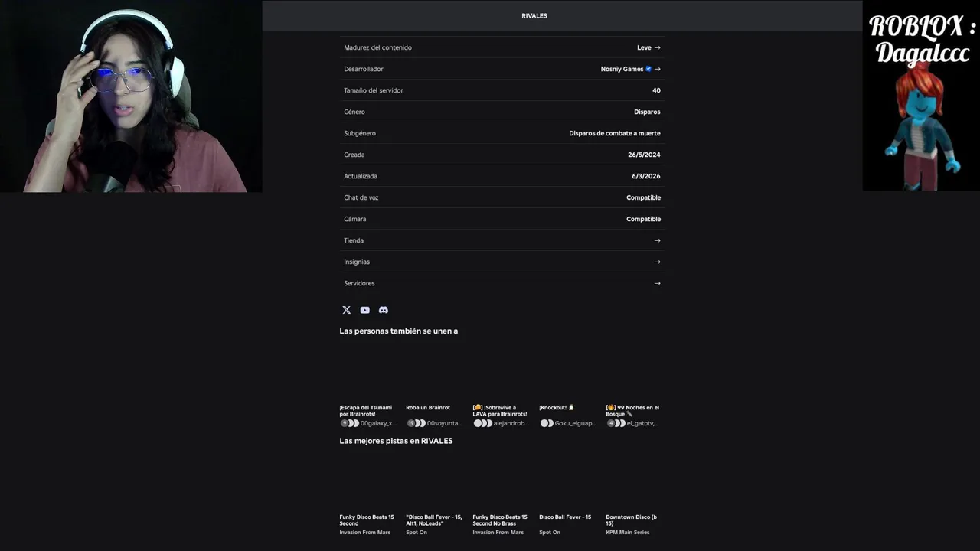980x551 pixels.
Task: Open Desarrollador arrow next to Nosniy Games
Action: point(657,69)
